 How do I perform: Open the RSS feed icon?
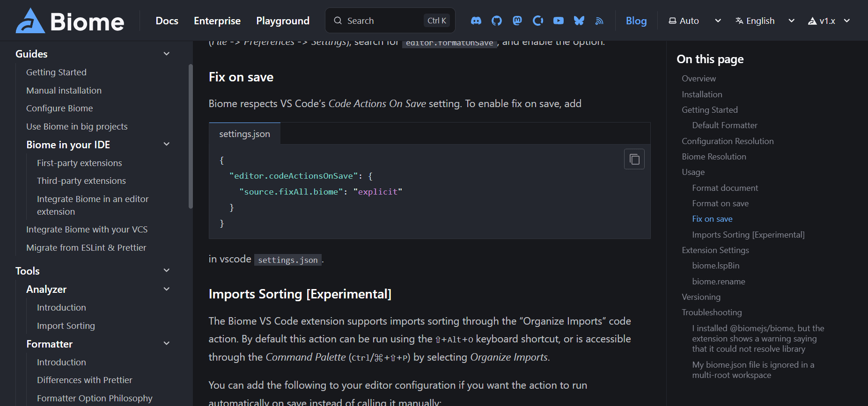pos(599,21)
